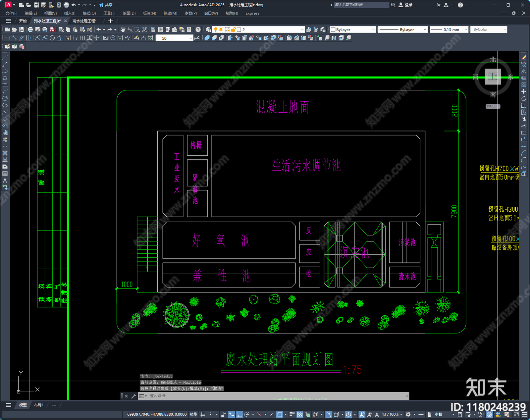The height and width of the screenshot is (420, 530).
Task: Select the Mirror tool in Modify toolbar
Action: pyautogui.click(x=524, y=71)
